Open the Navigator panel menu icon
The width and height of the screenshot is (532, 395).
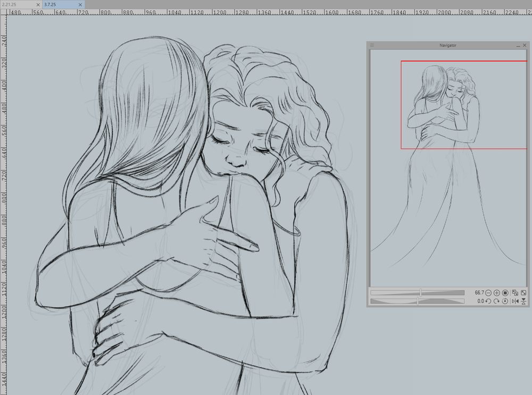(372, 45)
